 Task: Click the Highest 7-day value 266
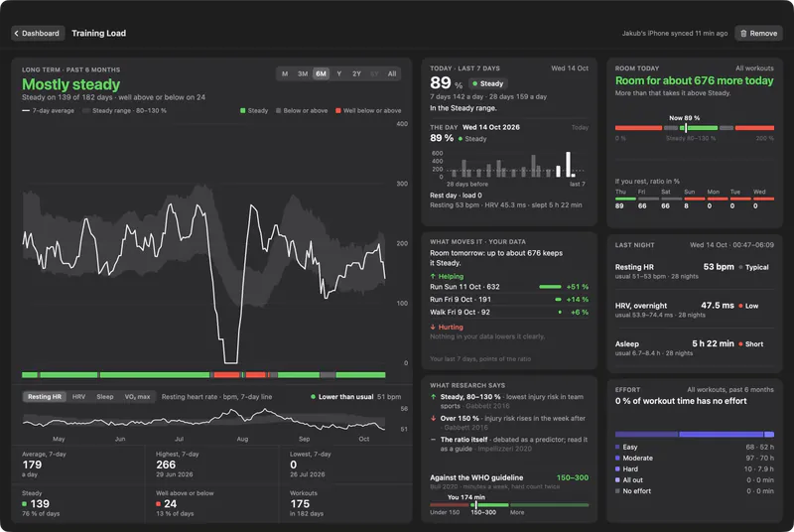click(166, 465)
